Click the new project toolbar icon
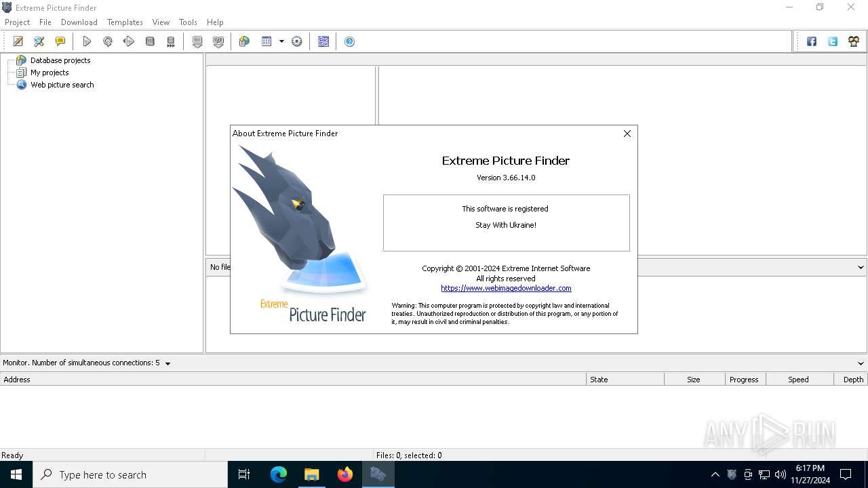The height and width of the screenshot is (488, 868). tap(18, 41)
